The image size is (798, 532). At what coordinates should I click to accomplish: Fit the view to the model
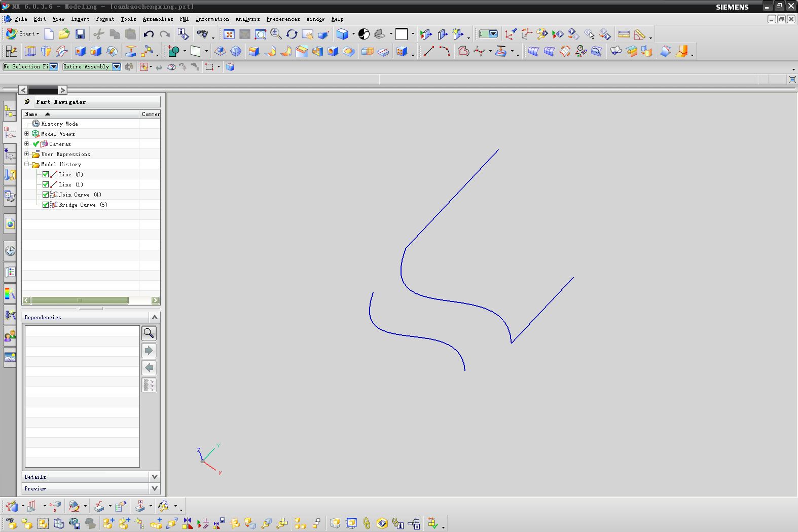(229, 34)
